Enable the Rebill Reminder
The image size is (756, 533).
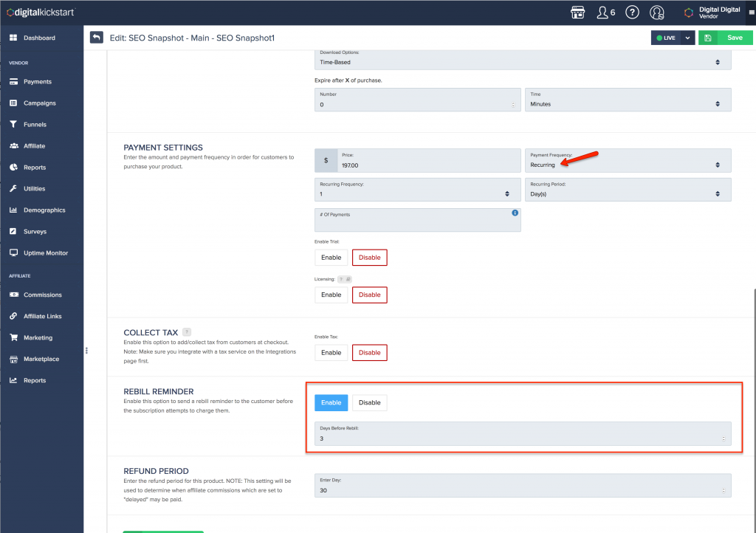point(331,403)
